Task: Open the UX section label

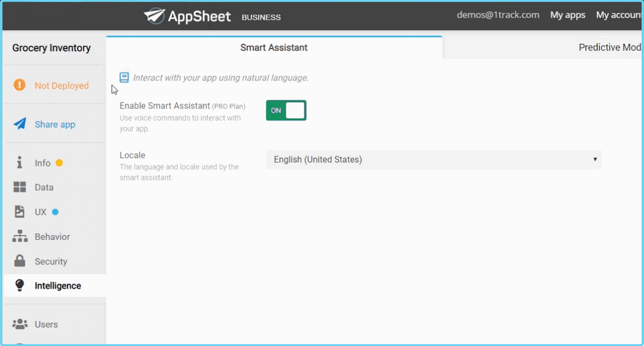Action: click(41, 212)
